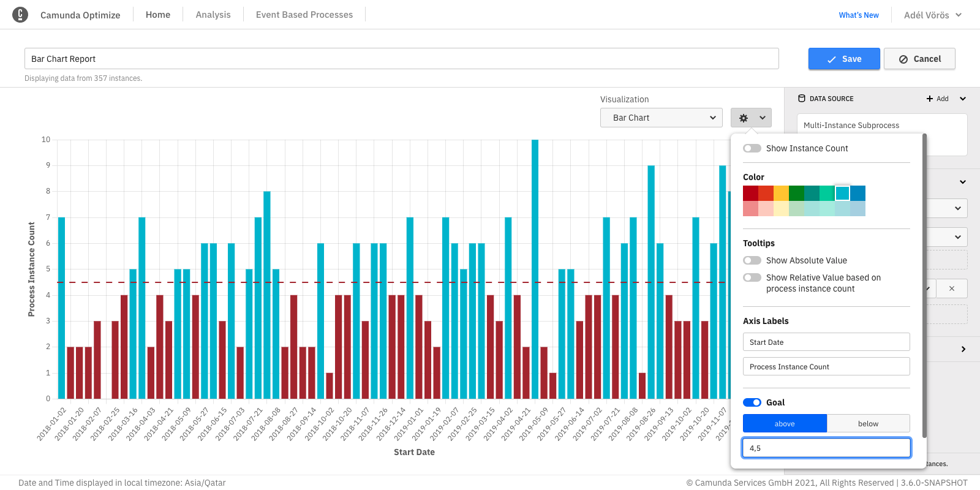The image size is (980, 490).
Task: Go to the Analysis tab
Action: point(213,15)
